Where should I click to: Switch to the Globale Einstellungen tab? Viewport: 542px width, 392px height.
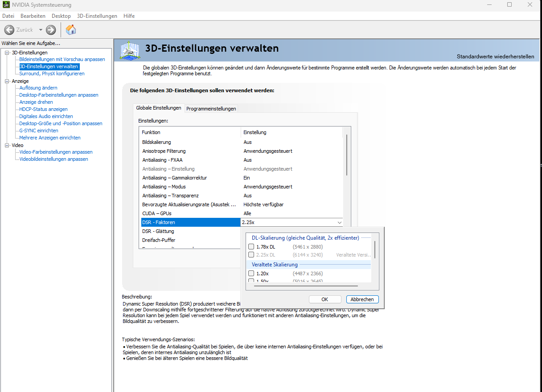[x=159, y=108]
